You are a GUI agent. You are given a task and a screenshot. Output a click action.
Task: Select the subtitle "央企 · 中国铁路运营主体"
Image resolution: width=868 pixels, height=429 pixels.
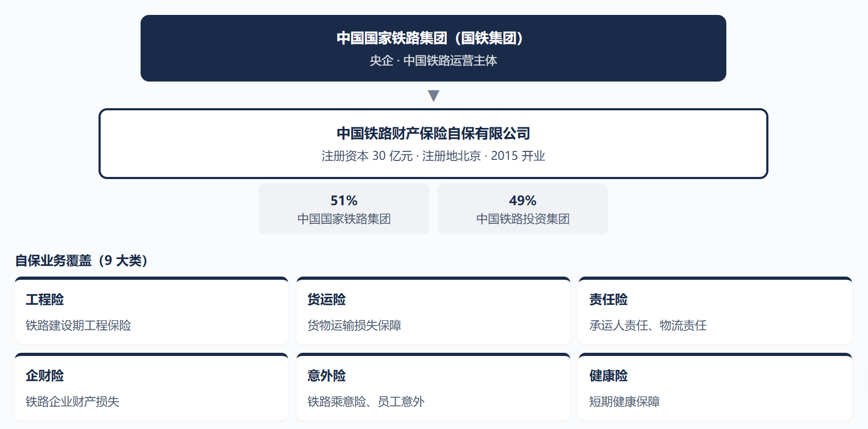point(433,61)
